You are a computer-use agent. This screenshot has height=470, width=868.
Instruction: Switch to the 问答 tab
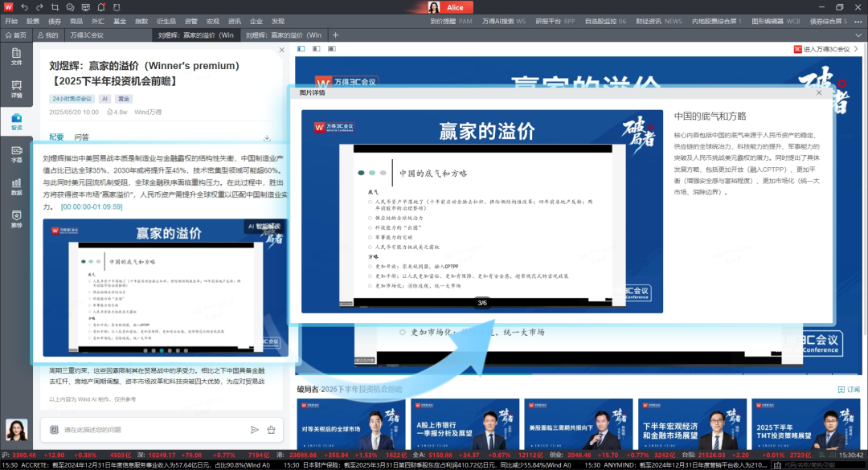pos(81,137)
